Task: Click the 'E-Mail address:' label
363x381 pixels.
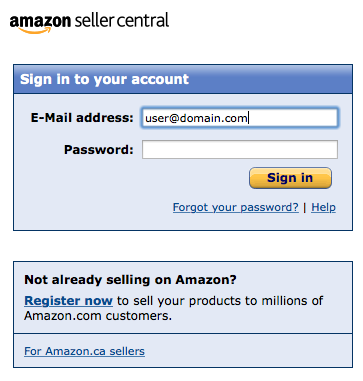Action: pyautogui.click(x=82, y=118)
